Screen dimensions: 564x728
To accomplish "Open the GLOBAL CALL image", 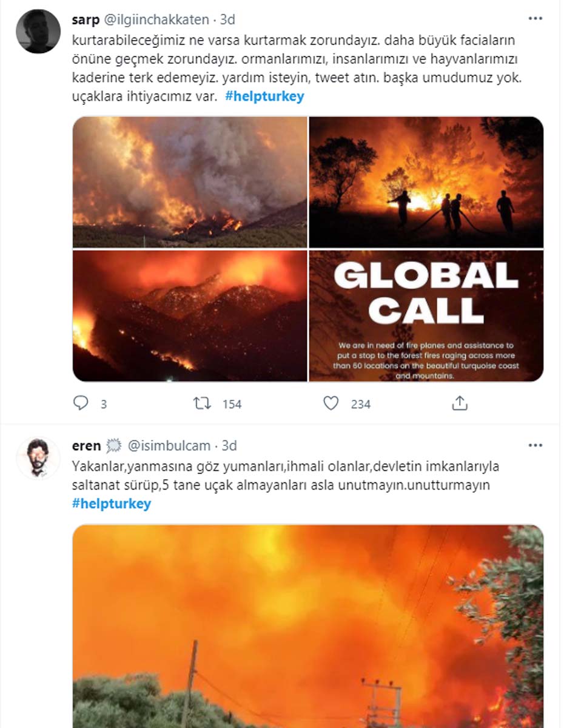I will coord(426,316).
